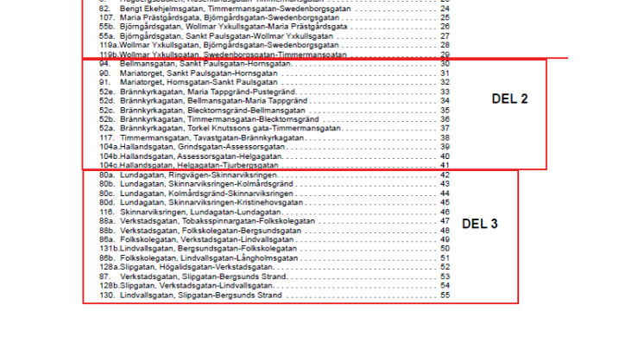Select the Maria Prästgårdsgata row
The image size is (644, 362).
275,17
